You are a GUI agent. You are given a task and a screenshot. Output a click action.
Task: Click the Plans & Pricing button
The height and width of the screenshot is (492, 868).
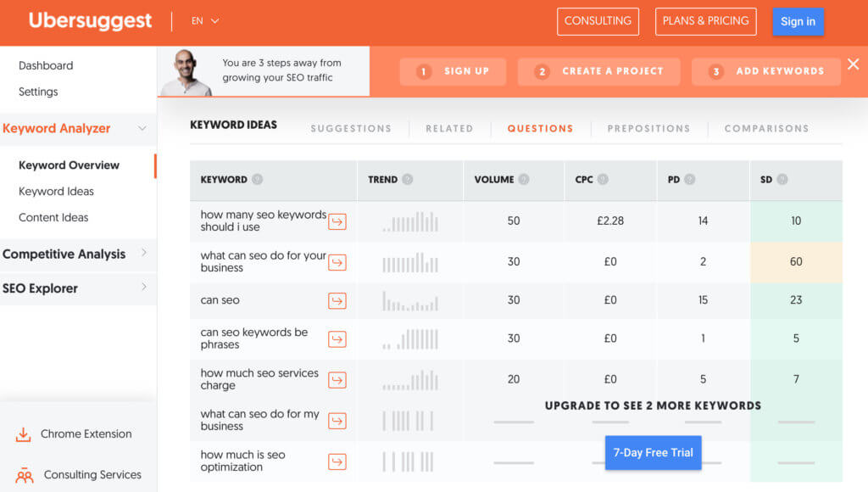point(706,21)
